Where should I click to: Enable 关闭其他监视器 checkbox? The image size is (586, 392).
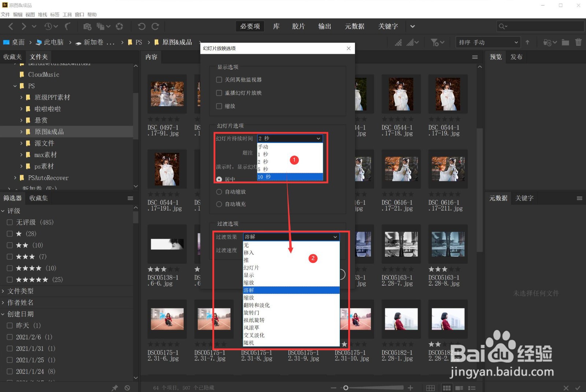pos(219,80)
